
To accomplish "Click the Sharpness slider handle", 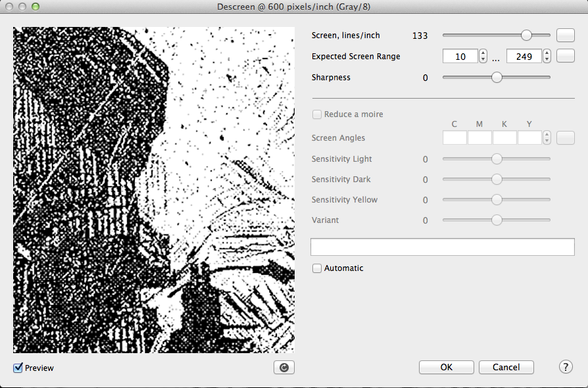I will click(x=497, y=77).
